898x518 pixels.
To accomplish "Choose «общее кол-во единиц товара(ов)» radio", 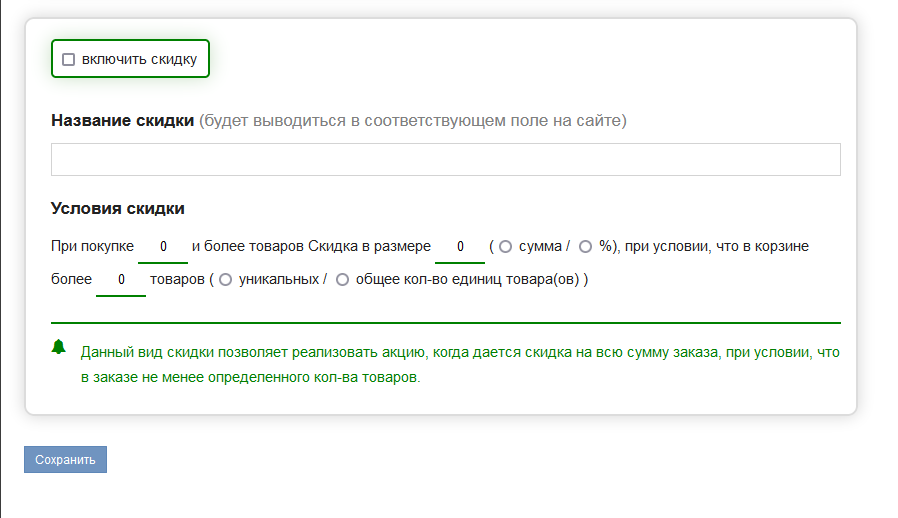I will pos(342,280).
